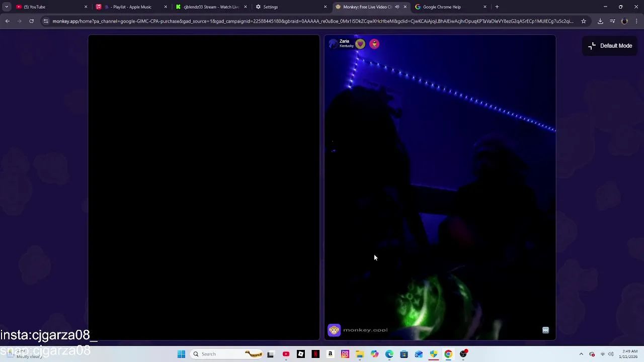The height and width of the screenshot is (362, 644).
Task: Open the clock and date panel
Action: (629, 354)
